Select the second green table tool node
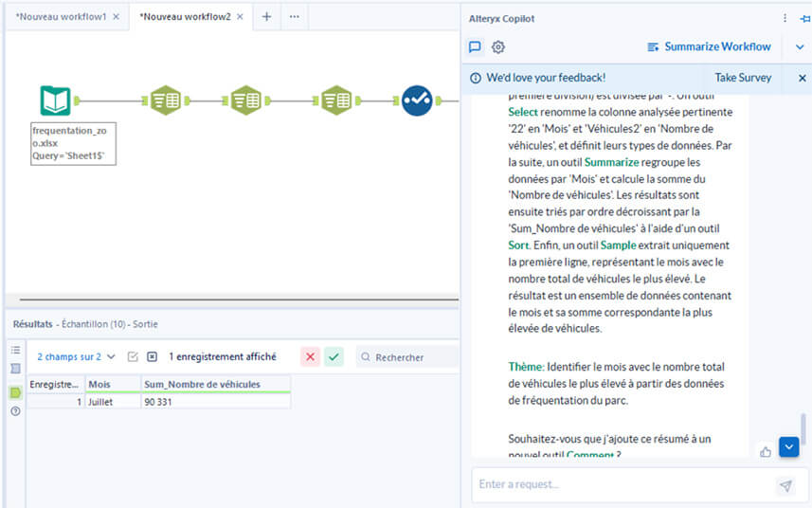 pos(246,100)
